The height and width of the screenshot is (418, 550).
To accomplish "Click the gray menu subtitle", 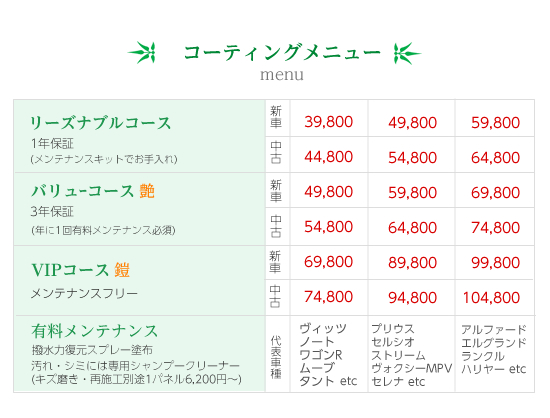I will 282,75.
